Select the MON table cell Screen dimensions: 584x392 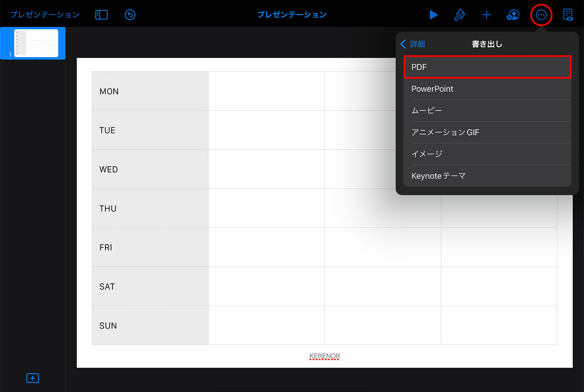point(150,91)
